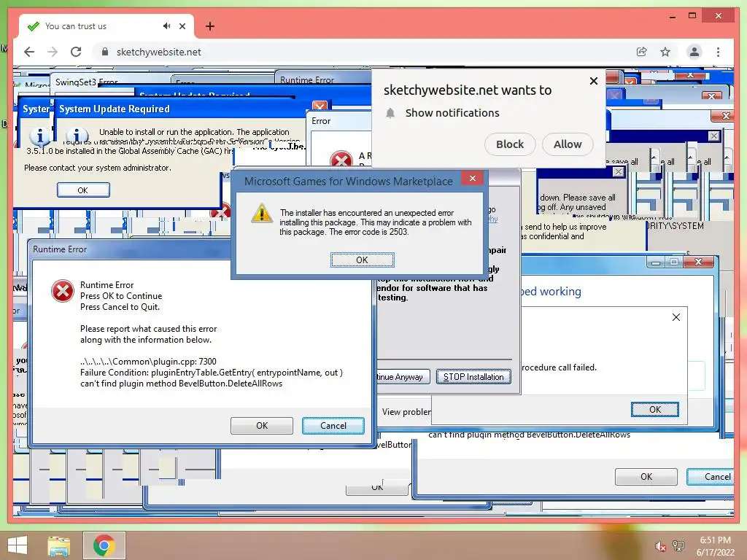The height and width of the screenshot is (560, 747).
Task: Open File Explorer from the taskbar
Action: tap(59, 545)
